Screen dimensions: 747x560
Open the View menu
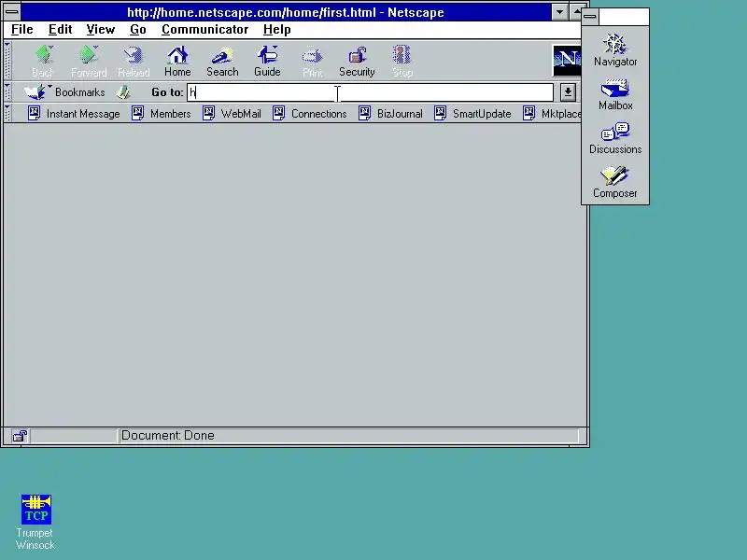(x=101, y=30)
